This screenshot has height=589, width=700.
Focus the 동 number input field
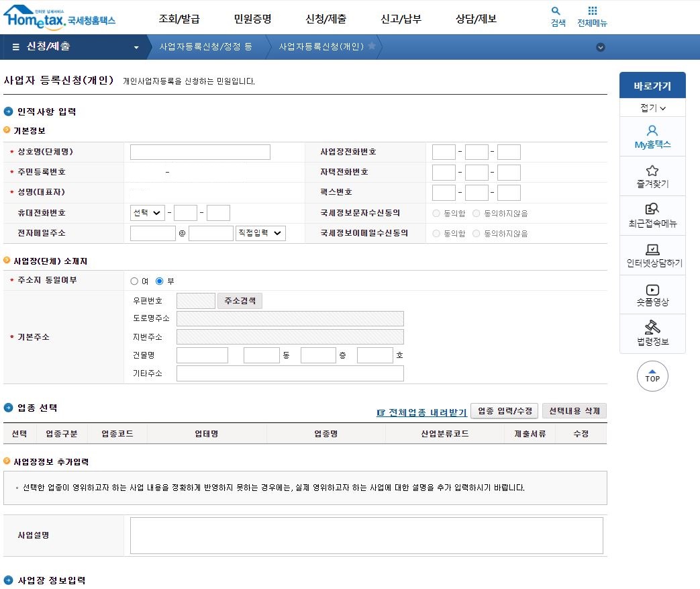click(262, 355)
